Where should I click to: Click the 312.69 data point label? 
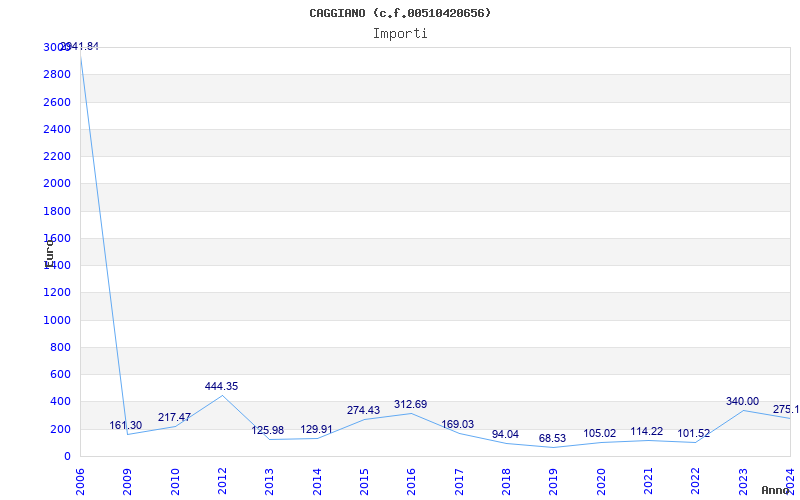[x=410, y=404]
